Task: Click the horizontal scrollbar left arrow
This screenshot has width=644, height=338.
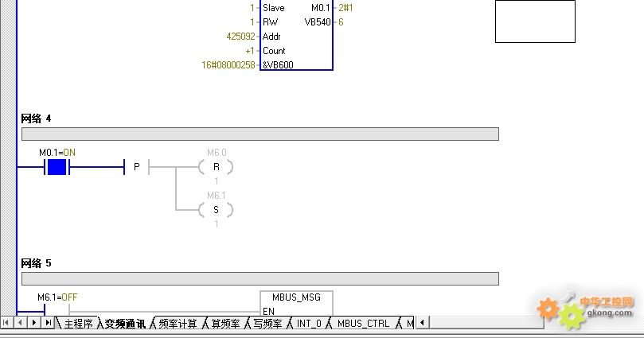Action: click(422, 322)
